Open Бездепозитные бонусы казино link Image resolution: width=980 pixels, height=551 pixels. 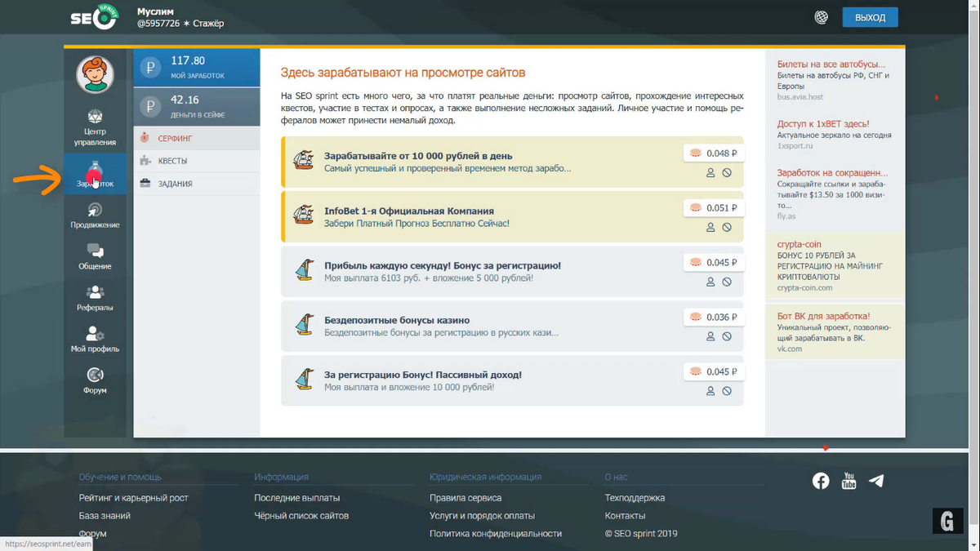[x=397, y=321]
